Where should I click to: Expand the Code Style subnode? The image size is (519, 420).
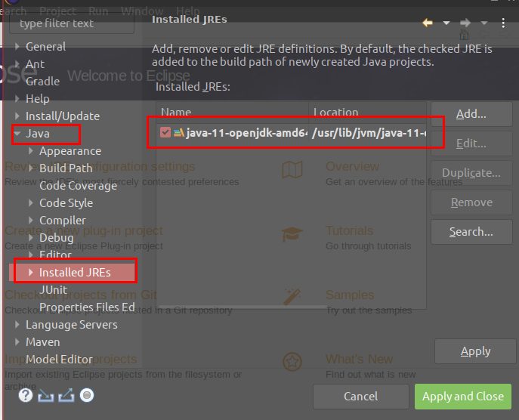click(31, 203)
